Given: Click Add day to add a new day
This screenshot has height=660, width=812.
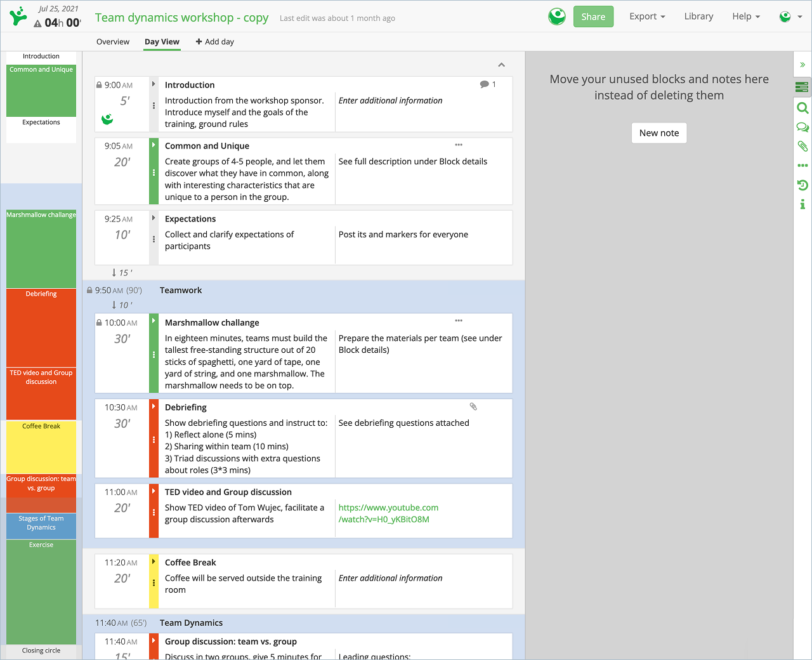Looking at the screenshot, I should click(x=215, y=42).
